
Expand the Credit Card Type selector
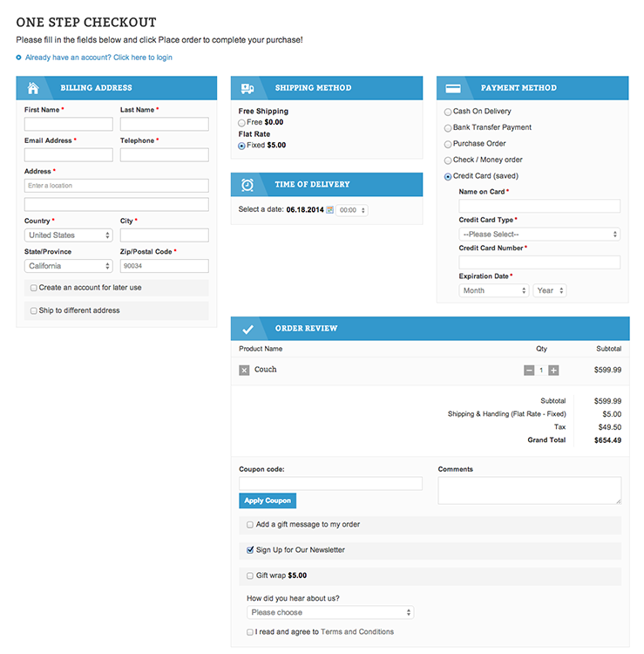click(539, 235)
